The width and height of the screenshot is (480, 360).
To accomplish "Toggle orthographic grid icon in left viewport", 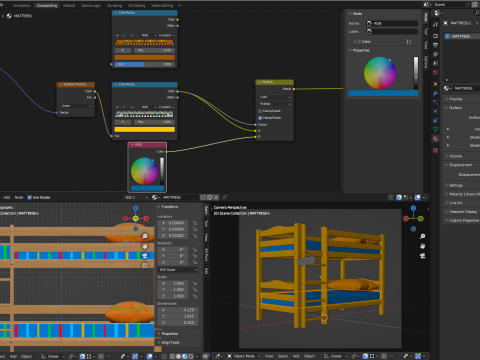I will [x=145, y=265].
